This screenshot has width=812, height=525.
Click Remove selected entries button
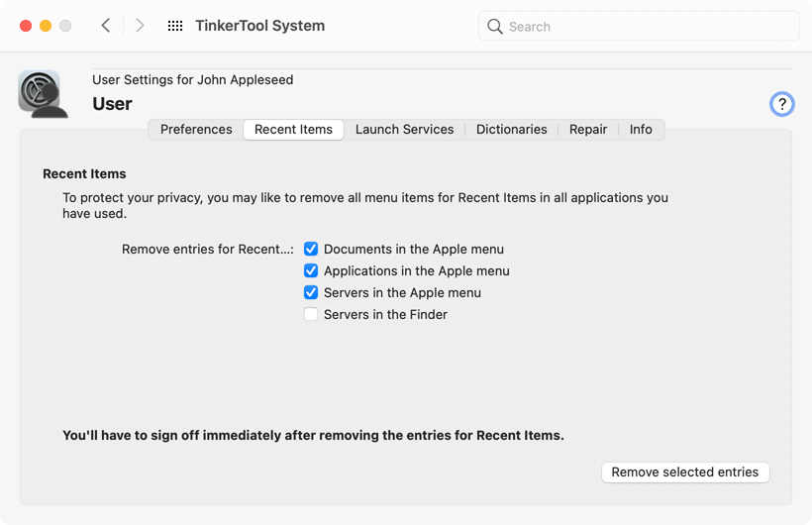(x=685, y=472)
